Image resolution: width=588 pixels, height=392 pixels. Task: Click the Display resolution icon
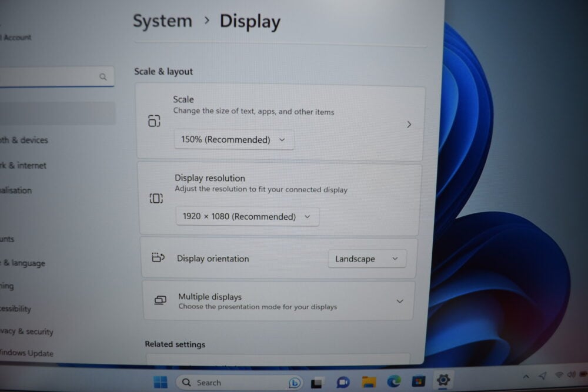pyautogui.click(x=156, y=198)
